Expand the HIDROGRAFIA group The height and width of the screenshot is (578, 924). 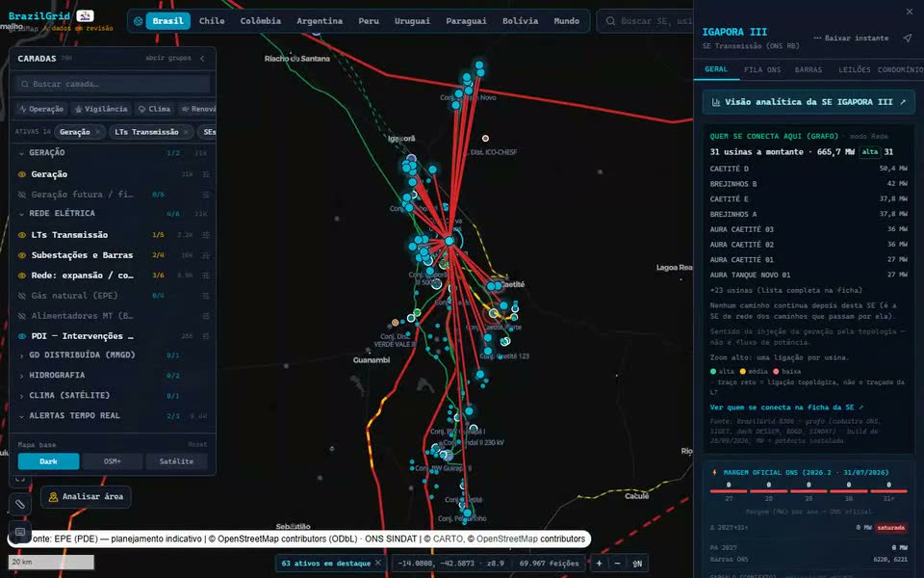click(x=21, y=376)
